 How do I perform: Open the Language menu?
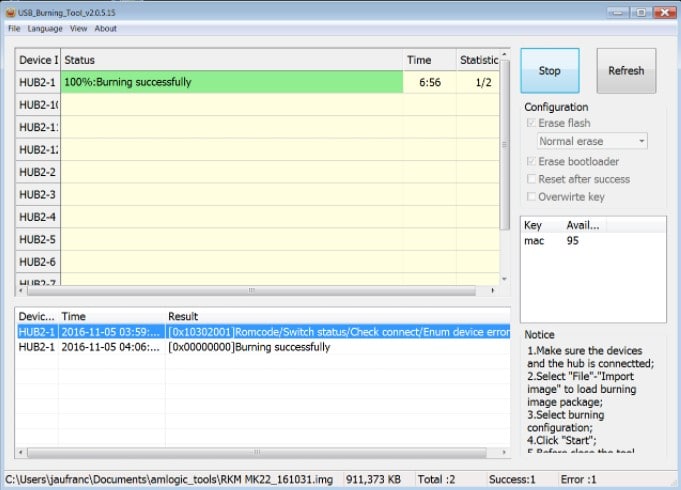pyautogui.click(x=45, y=29)
